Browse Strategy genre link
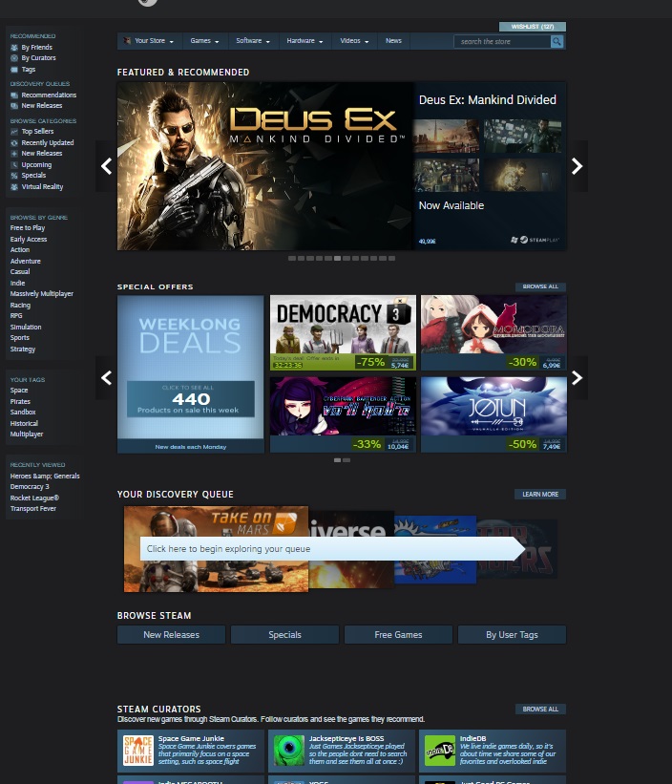This screenshot has height=784, width=672. coord(23,349)
